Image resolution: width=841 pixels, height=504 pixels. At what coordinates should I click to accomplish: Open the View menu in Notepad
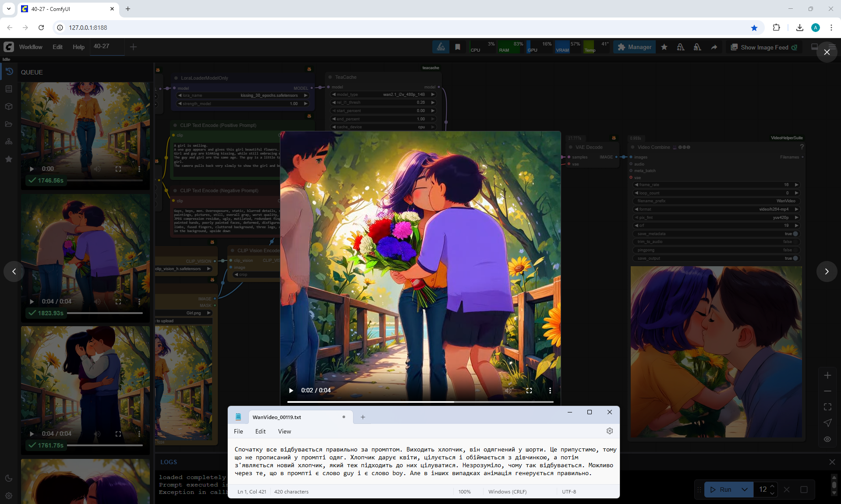pyautogui.click(x=284, y=431)
